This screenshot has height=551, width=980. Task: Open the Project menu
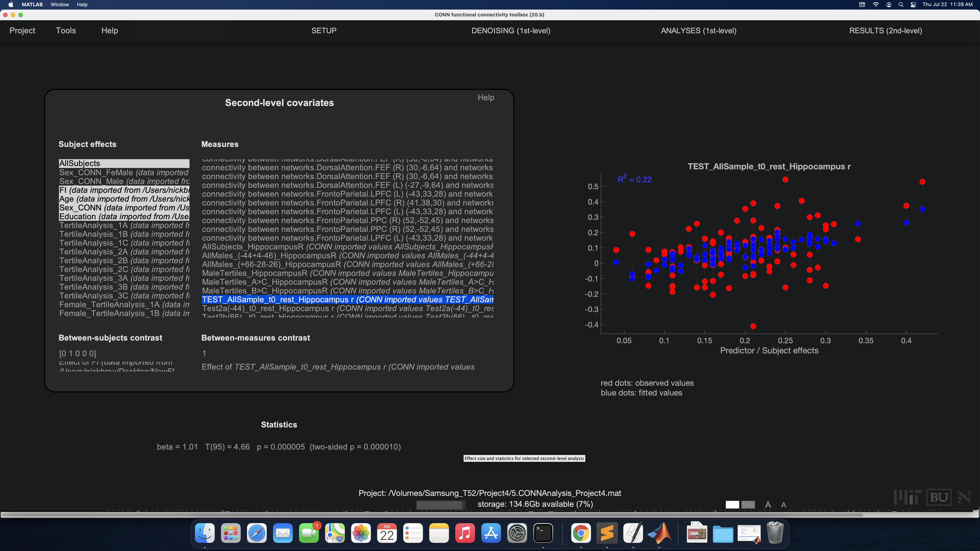[x=22, y=31]
